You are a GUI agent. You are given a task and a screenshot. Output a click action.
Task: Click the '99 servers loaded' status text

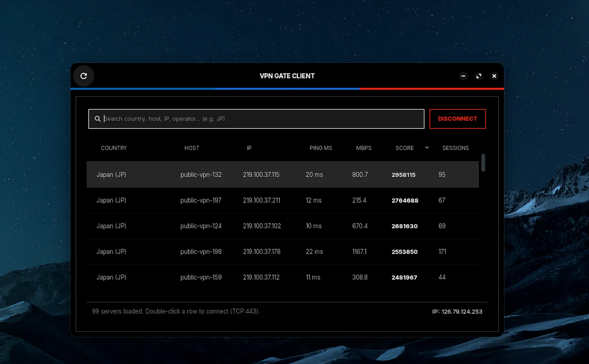pos(176,311)
